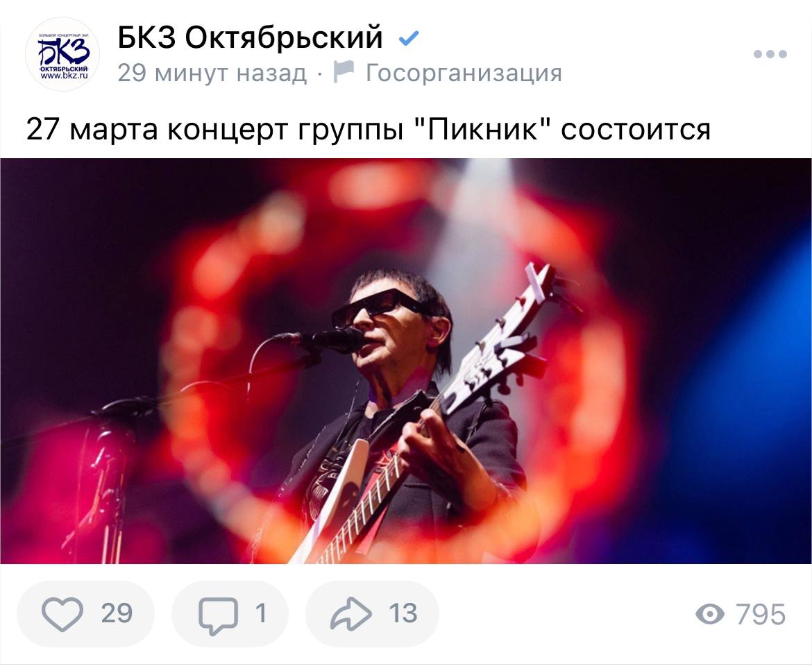Click the share count 13
Screen dimensions: 812x666
coord(403,614)
